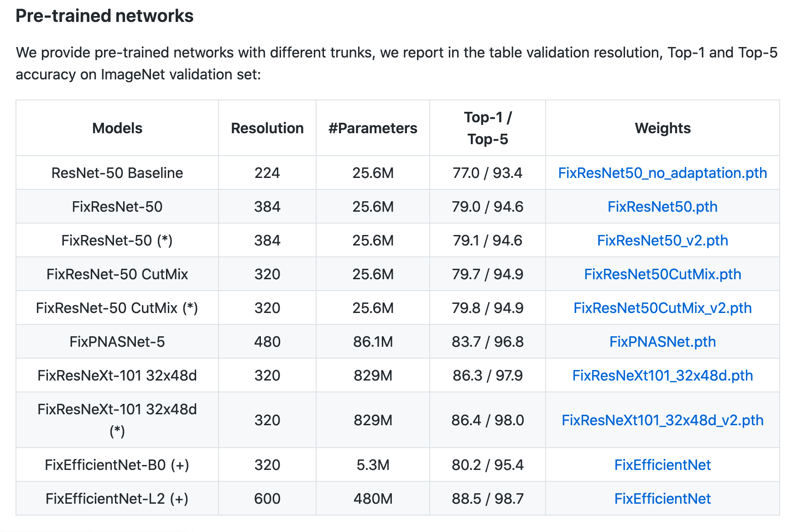Click the 83.7 / 96.8 accuracy value

[488, 342]
